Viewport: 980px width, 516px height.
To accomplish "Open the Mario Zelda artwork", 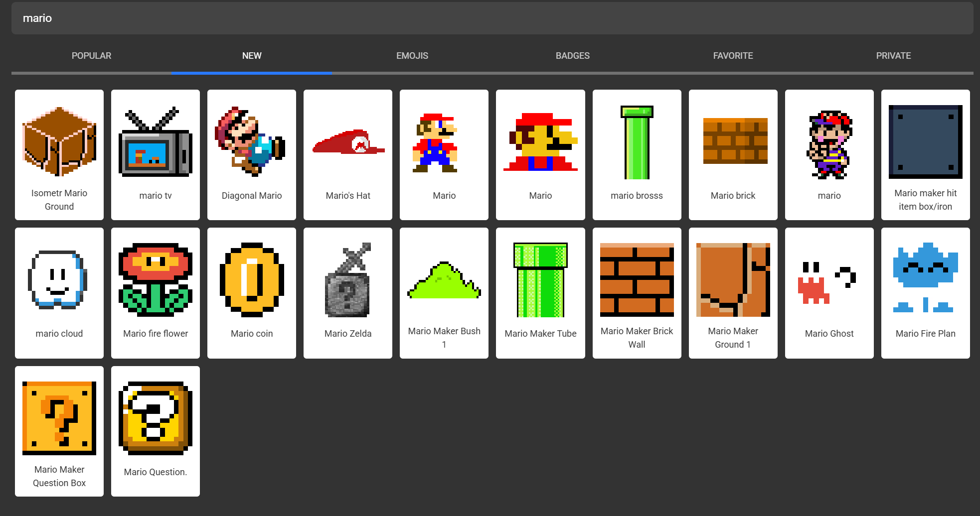I will point(348,293).
